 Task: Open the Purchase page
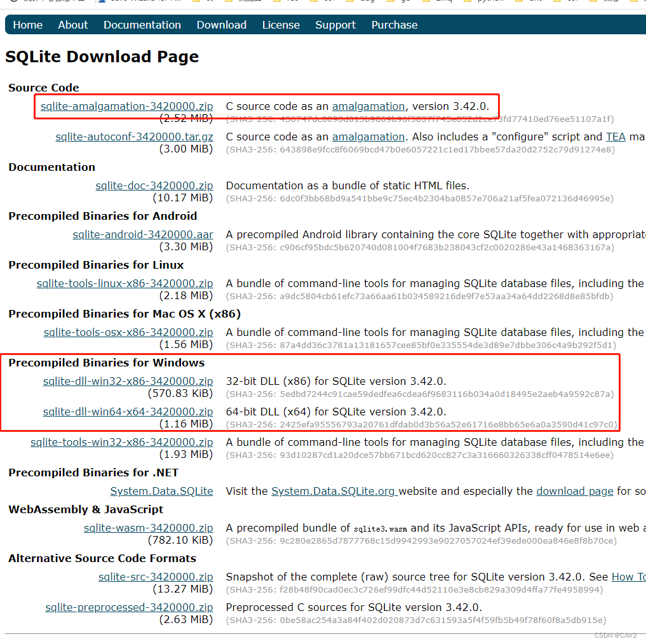(x=394, y=25)
